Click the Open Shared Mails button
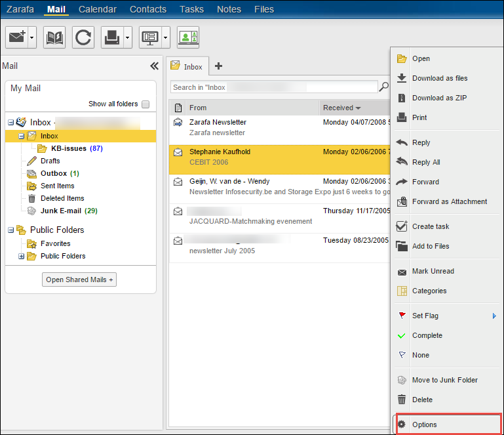The width and height of the screenshot is (504, 435). (x=79, y=280)
